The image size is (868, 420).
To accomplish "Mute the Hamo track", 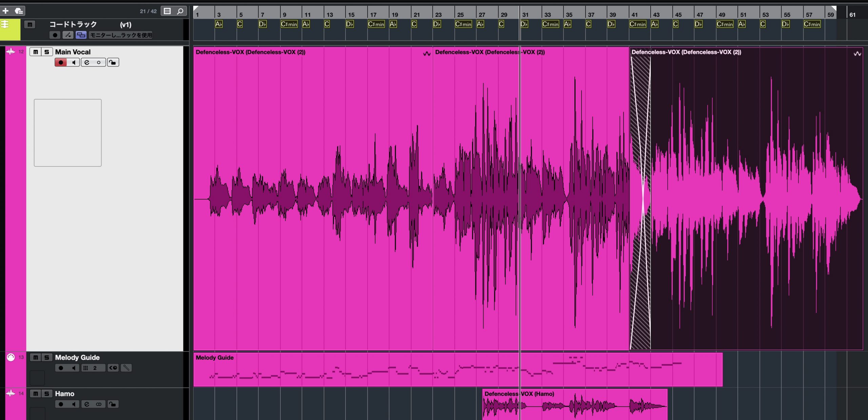I will (35, 394).
